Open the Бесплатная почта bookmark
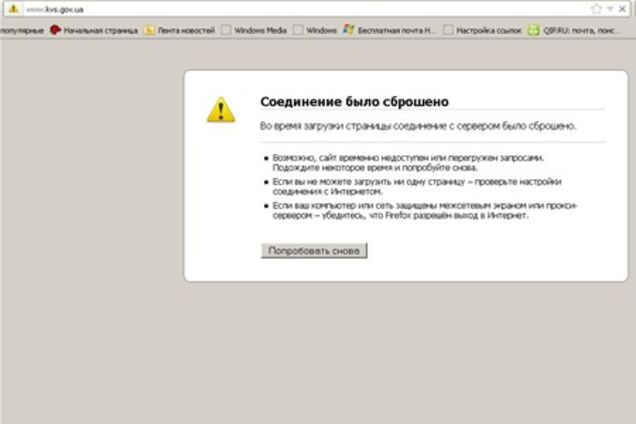Image resolution: width=636 pixels, height=424 pixels. click(x=390, y=30)
